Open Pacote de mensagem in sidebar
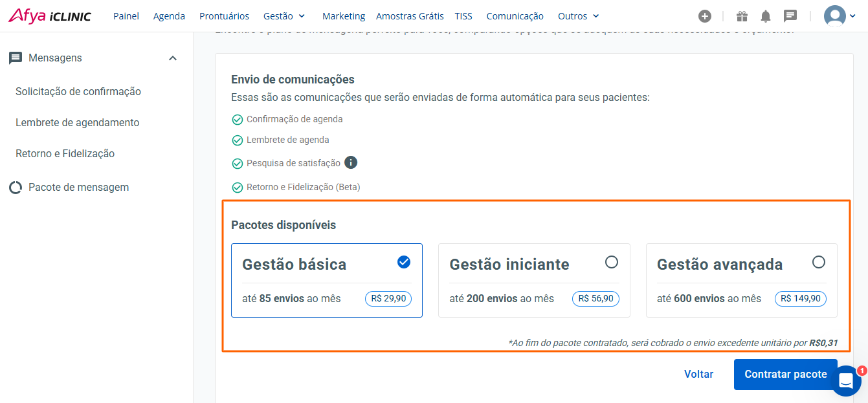 click(78, 188)
